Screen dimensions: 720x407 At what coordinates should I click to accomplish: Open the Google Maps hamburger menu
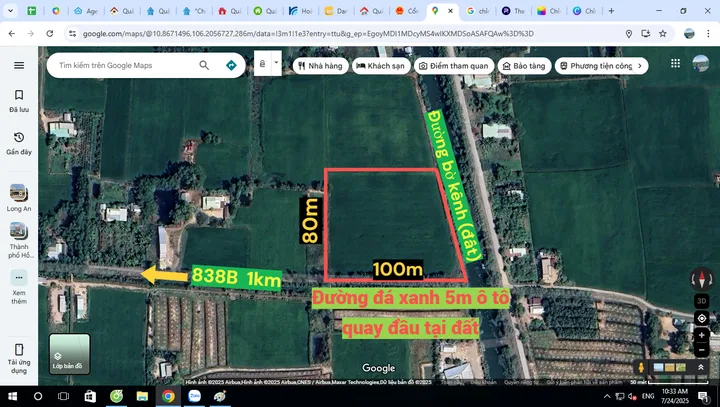point(19,65)
